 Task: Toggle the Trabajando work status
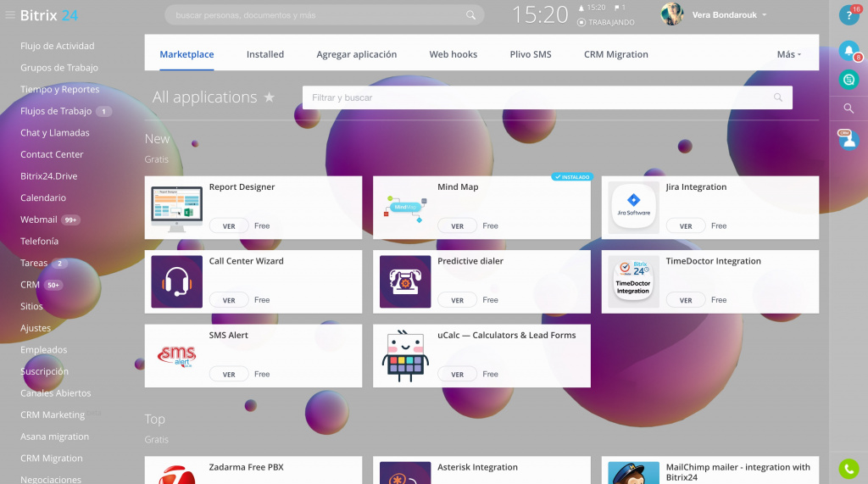[x=605, y=22]
